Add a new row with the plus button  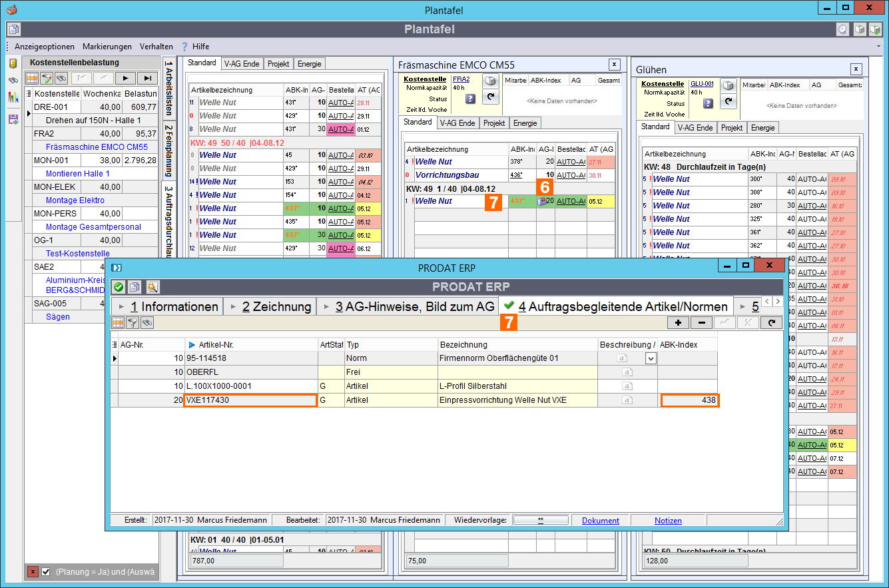click(x=678, y=322)
